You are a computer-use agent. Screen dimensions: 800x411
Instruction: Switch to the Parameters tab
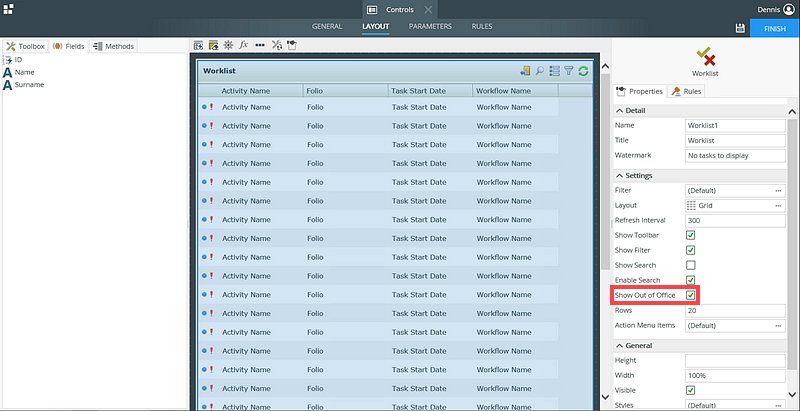point(429,26)
